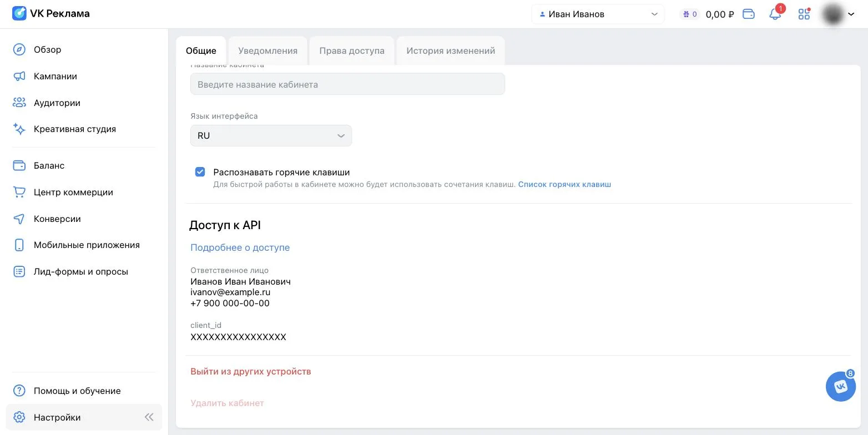The image size is (868, 435).
Task: Click the Баланс wallet icon in sidebar
Action: [x=19, y=165]
